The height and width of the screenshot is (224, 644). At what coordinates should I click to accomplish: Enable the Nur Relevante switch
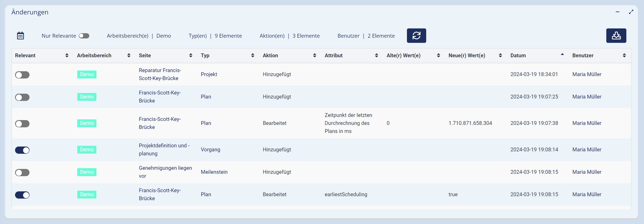(84, 36)
